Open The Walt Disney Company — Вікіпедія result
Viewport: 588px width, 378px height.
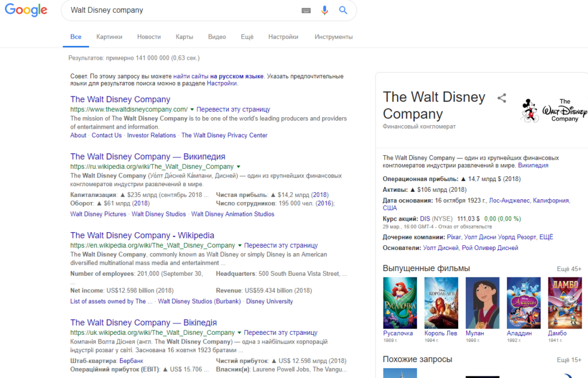[143, 323]
